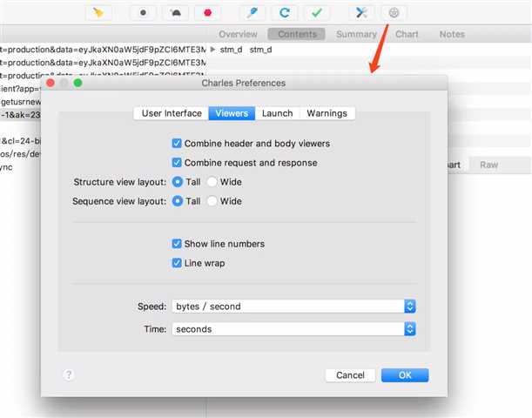Select second production&data request row
Image resolution: width=532 pixels, height=418 pixels.
point(103,63)
